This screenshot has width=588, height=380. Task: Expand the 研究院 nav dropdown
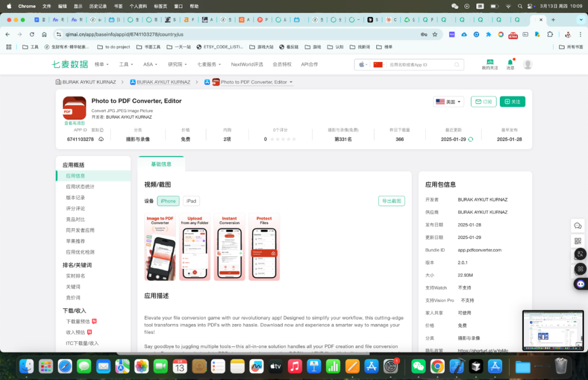click(x=177, y=64)
